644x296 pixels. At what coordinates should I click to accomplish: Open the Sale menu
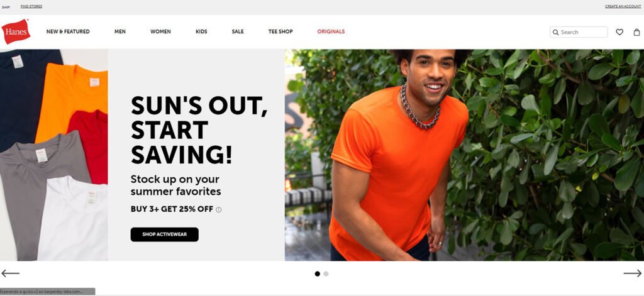pos(237,31)
